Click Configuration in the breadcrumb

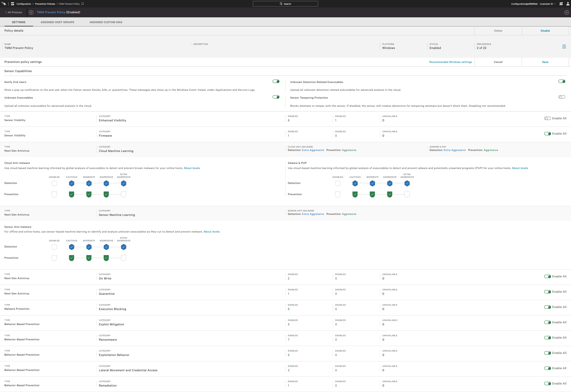24,4
